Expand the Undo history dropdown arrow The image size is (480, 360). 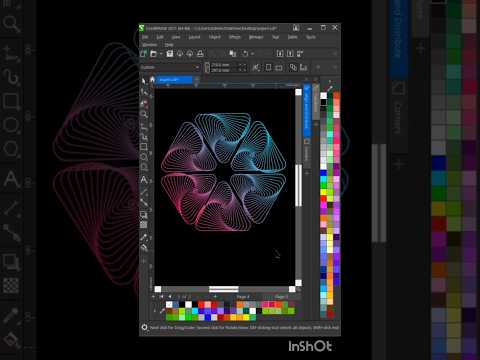252,54
